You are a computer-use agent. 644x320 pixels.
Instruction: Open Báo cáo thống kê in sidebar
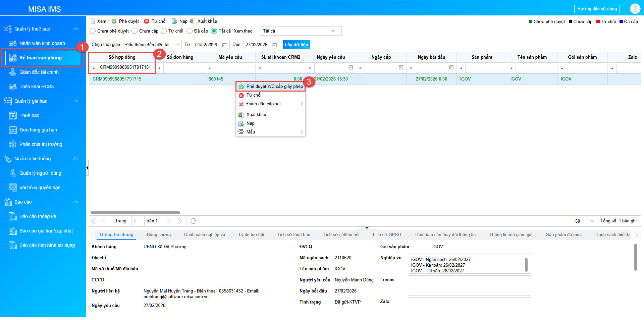tap(38, 216)
